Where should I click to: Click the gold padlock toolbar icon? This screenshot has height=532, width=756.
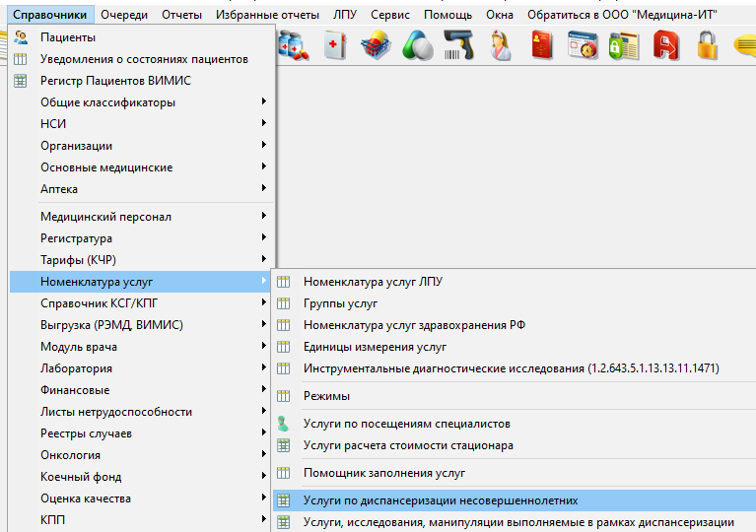pyautogui.click(x=708, y=46)
